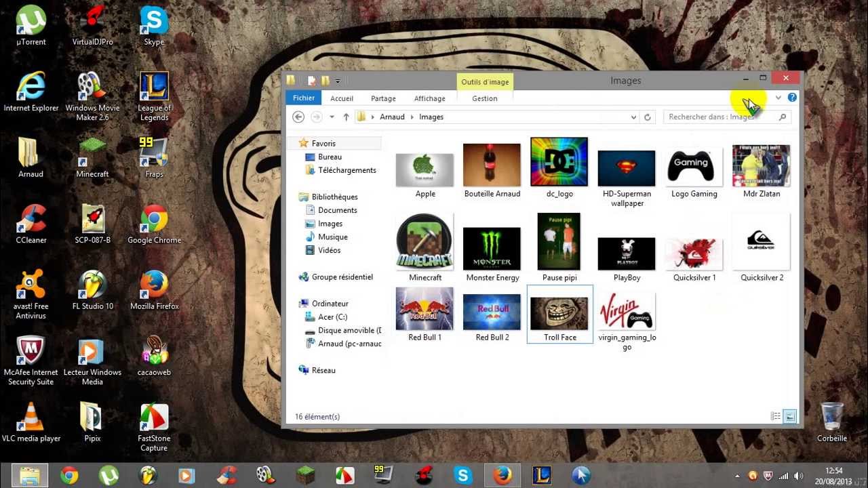Select the dc_logo image thumbnail
The height and width of the screenshot is (488, 868).
click(559, 167)
